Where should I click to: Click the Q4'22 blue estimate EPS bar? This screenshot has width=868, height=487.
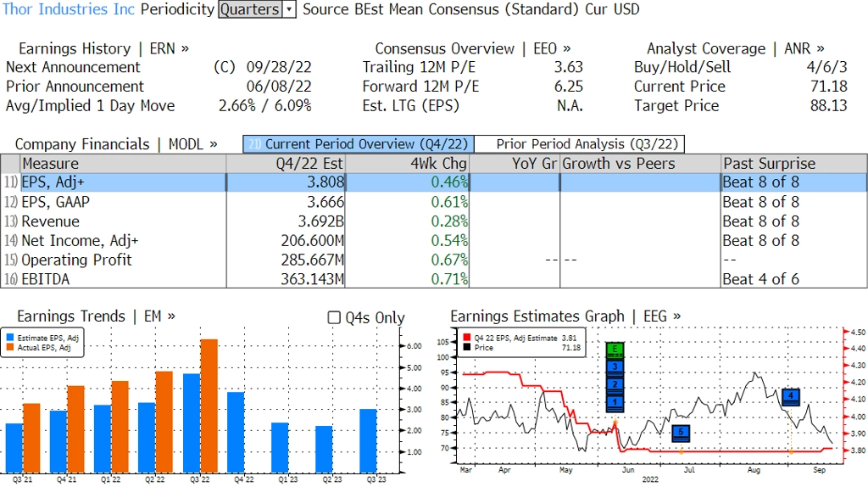(236, 432)
